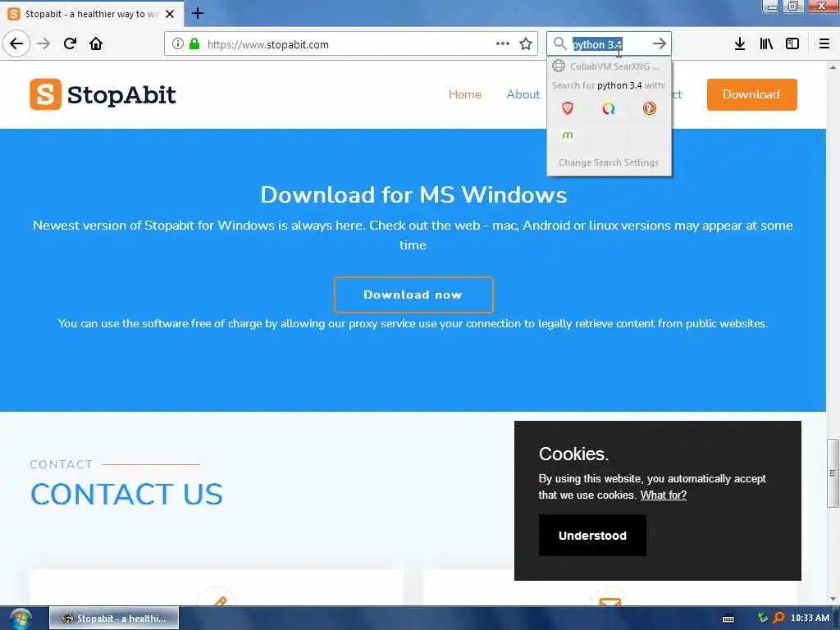Open the 'What for?' cookies link
This screenshot has width=840, height=630.
tap(663, 495)
